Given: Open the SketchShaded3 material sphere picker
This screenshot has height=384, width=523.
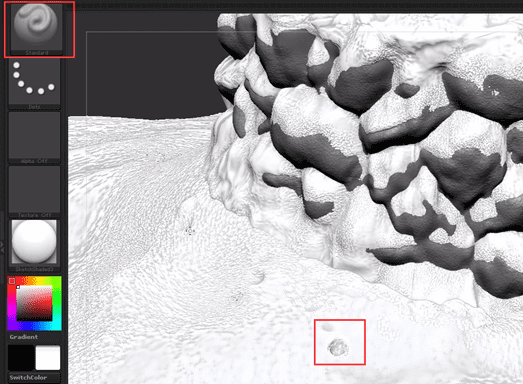Looking at the screenshot, I should (34, 246).
